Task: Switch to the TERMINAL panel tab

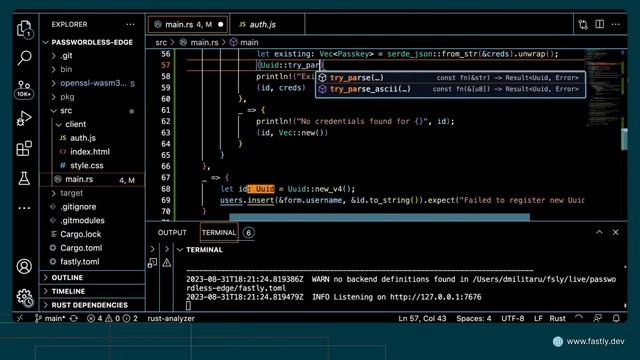Action: pyautogui.click(x=219, y=233)
